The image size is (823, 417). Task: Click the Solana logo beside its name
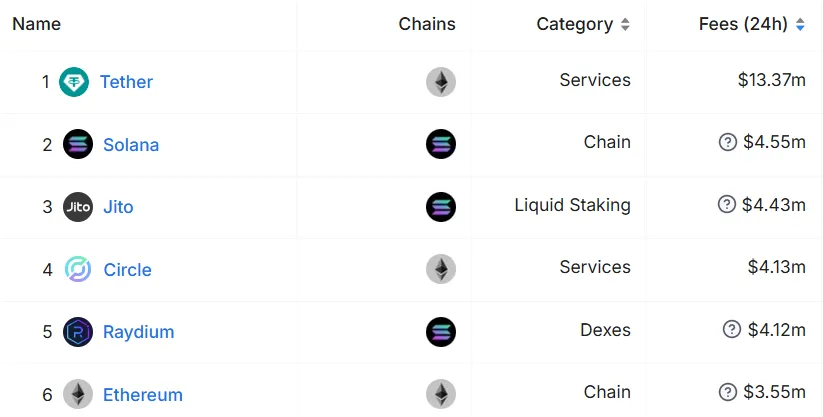click(78, 144)
